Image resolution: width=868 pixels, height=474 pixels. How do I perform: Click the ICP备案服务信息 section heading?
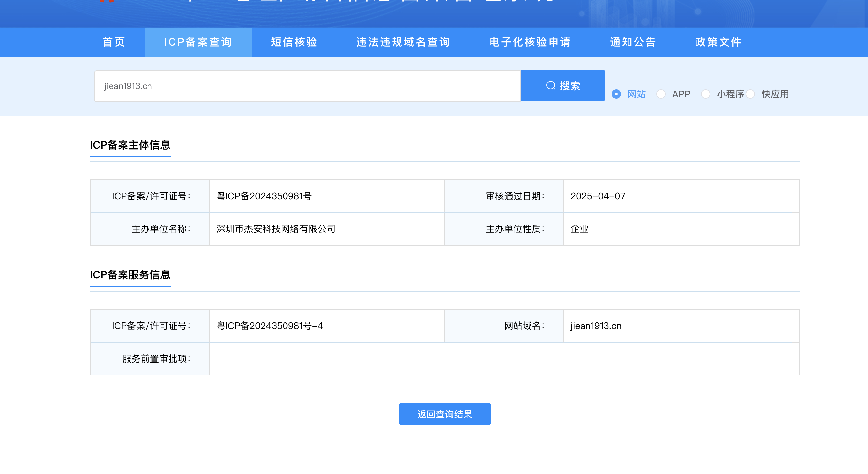130,275
